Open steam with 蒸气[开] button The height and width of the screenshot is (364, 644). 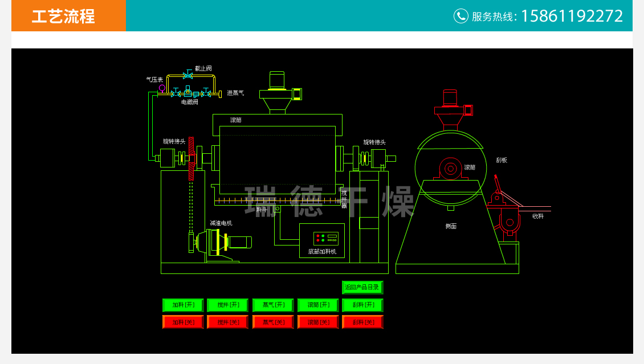272,305
